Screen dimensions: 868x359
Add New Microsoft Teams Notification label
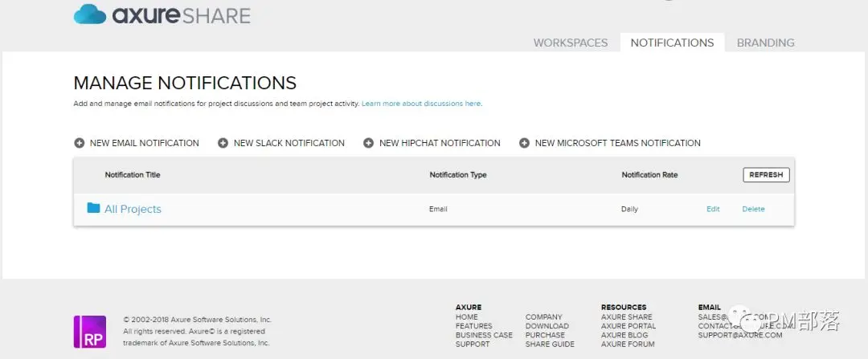618,143
